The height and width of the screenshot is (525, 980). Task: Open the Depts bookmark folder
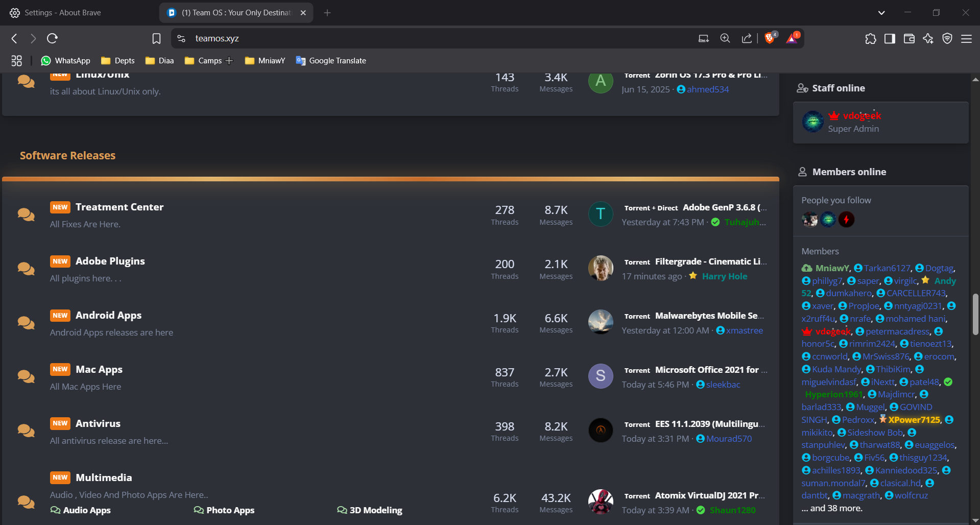[118, 61]
